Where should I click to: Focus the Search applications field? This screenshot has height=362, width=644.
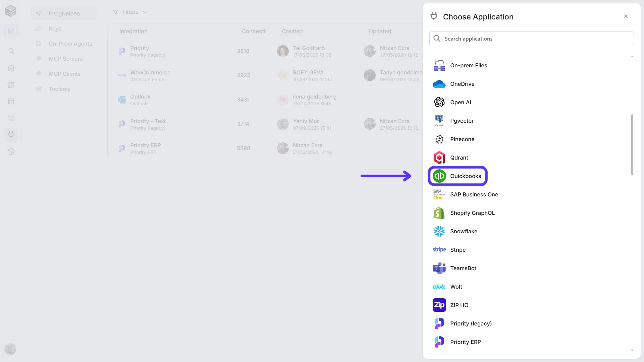coord(531,39)
